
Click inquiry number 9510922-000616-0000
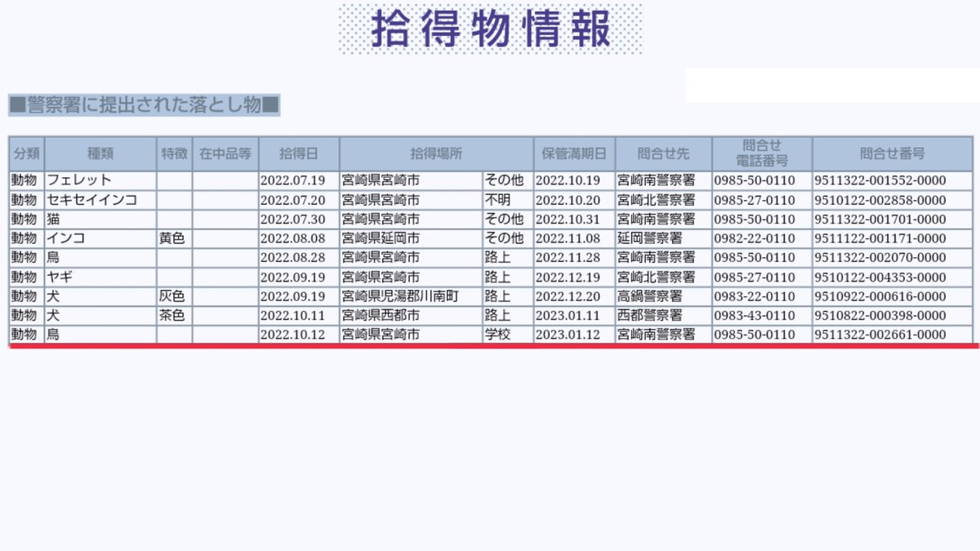[x=893, y=295]
